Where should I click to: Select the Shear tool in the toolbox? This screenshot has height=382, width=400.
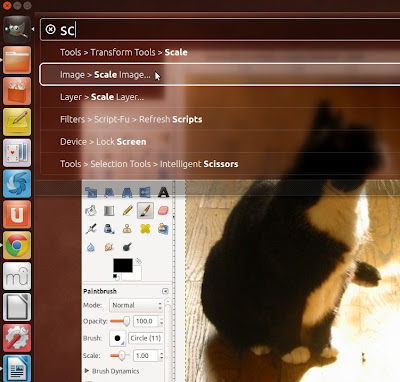pos(109,192)
